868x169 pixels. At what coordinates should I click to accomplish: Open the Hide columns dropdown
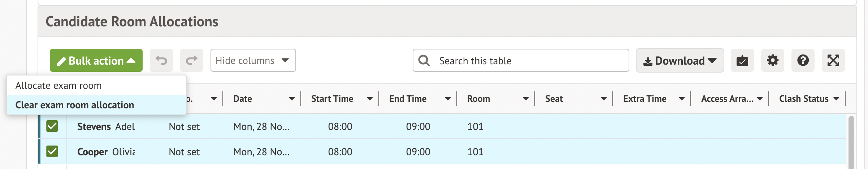tap(253, 60)
